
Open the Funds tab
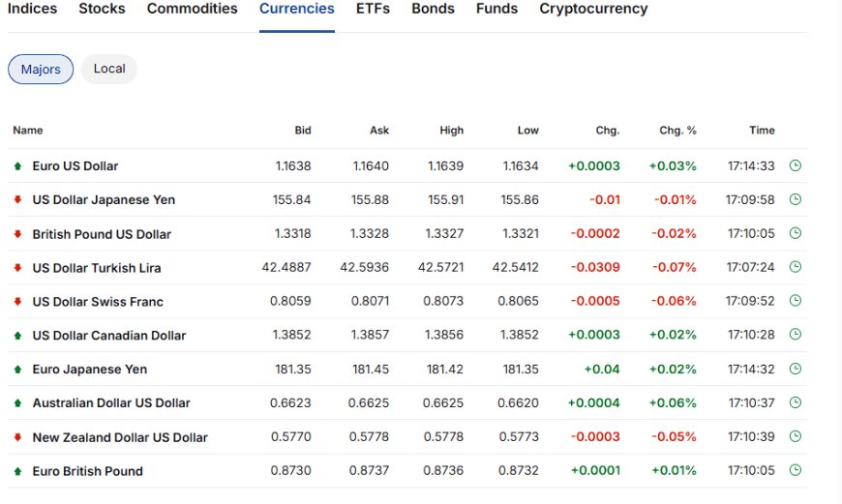pyautogui.click(x=497, y=9)
